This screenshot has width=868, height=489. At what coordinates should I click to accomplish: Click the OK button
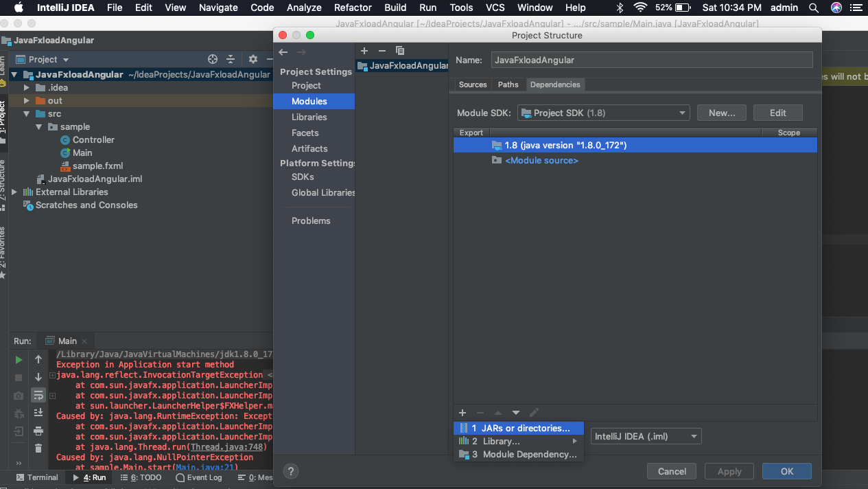787,471
